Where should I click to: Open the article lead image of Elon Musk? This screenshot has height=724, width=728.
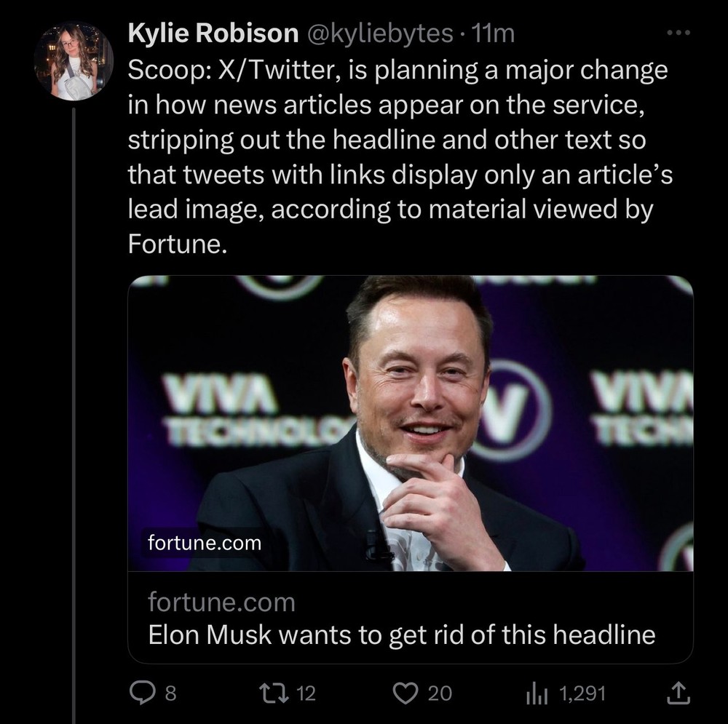coord(411,423)
